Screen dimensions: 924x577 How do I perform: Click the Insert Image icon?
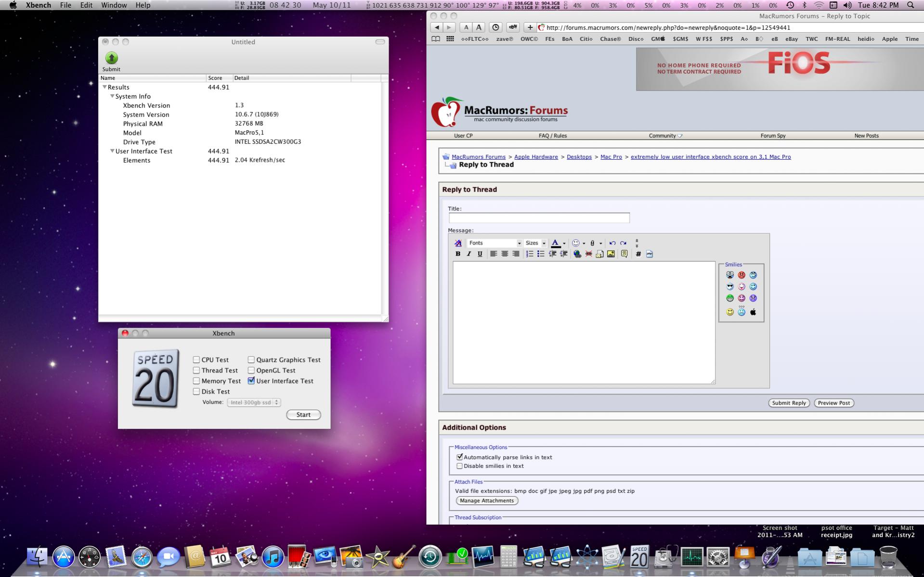pyautogui.click(x=611, y=254)
